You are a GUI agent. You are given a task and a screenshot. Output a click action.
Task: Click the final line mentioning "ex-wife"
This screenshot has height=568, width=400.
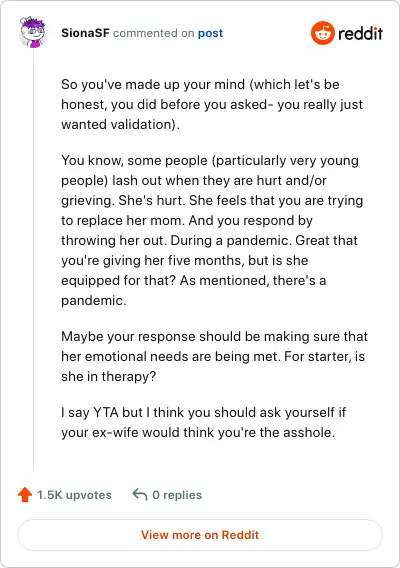coord(198,433)
